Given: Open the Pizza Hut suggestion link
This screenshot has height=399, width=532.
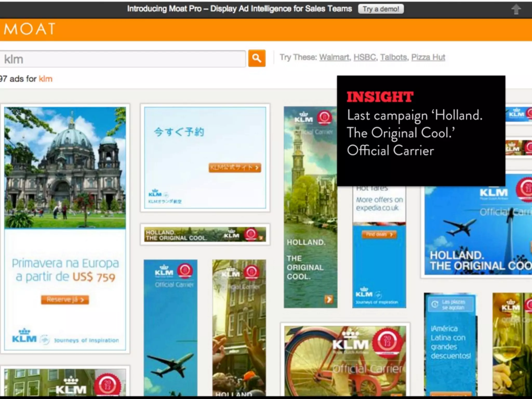Looking at the screenshot, I should (428, 57).
